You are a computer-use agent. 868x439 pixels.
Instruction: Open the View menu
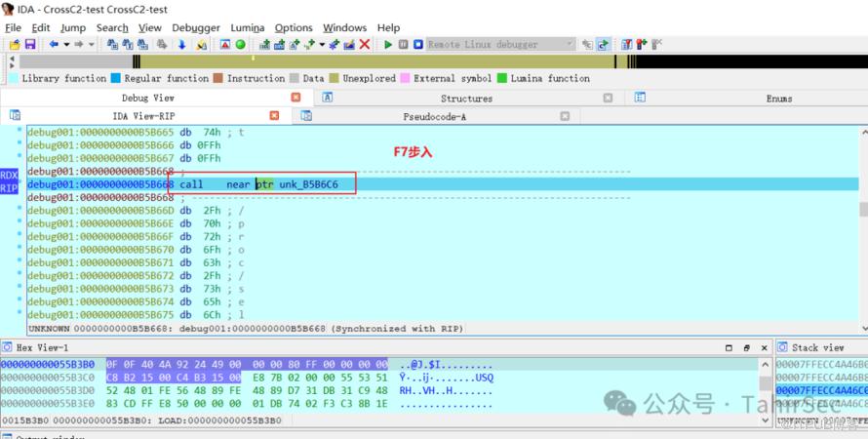coord(150,27)
